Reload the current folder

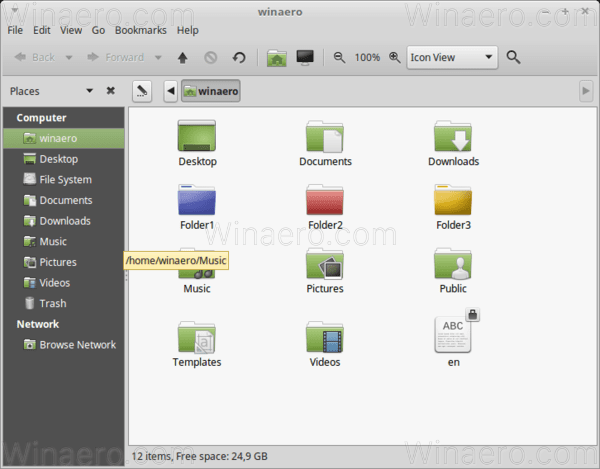[239, 58]
